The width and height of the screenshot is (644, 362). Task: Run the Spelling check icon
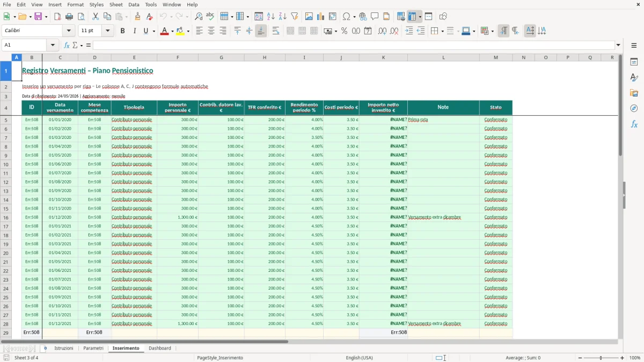(210, 17)
